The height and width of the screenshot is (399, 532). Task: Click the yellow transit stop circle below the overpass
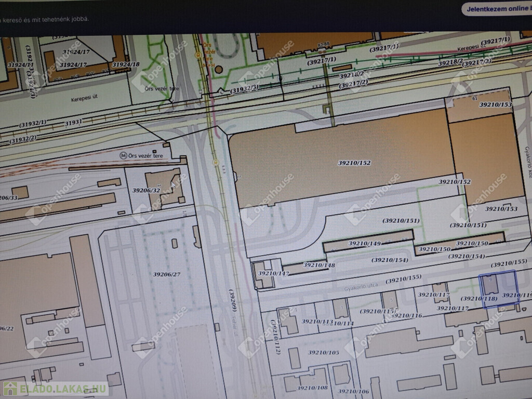click(216, 163)
